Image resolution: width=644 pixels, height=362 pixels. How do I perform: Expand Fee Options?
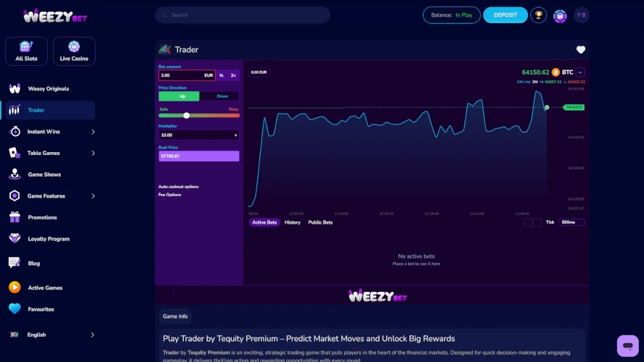(170, 195)
